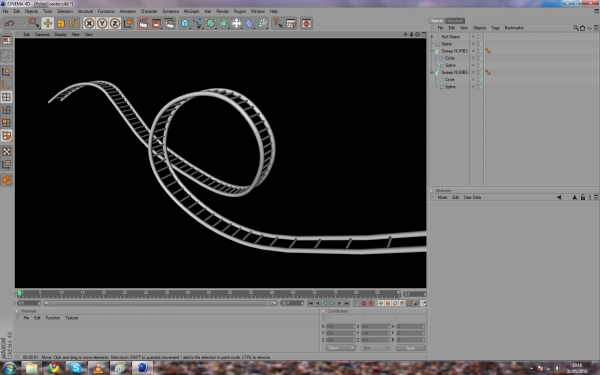Viewport: 600px width, 375px height.
Task: Click Object Manager home icon
Action: [x=582, y=28]
